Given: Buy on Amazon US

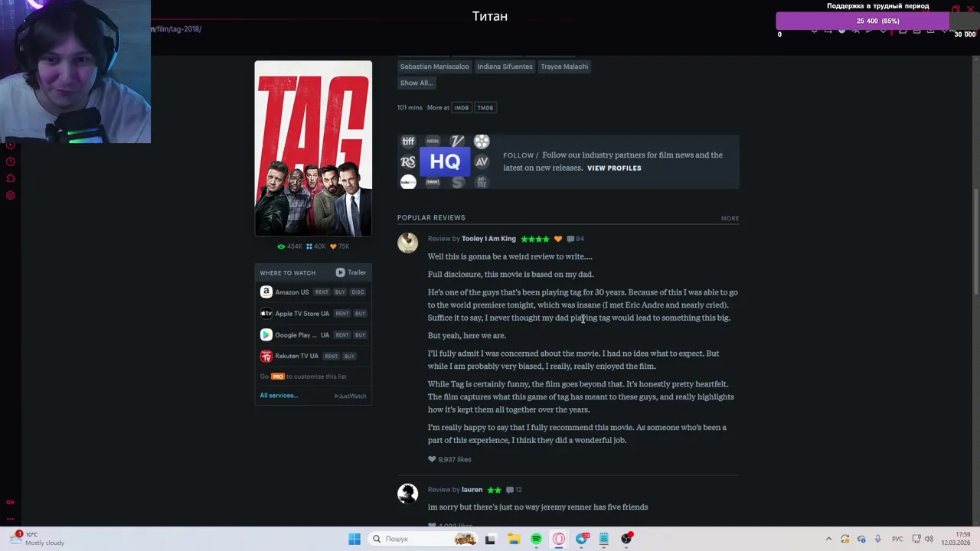Looking at the screenshot, I should tap(340, 292).
